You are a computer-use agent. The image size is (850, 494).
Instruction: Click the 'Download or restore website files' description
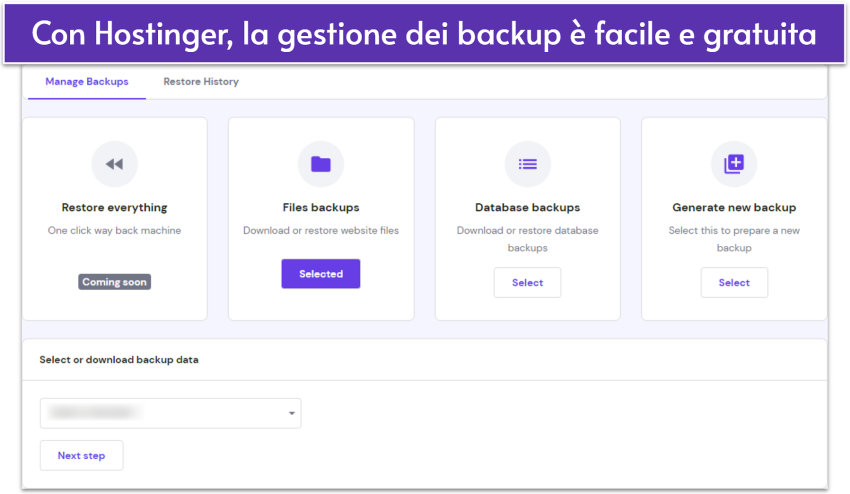point(320,230)
